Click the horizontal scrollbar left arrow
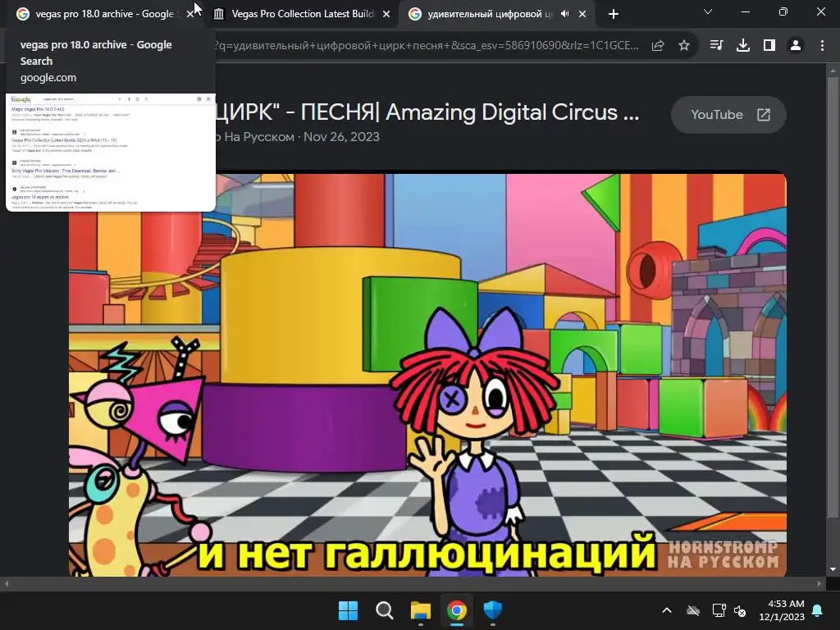840x630 pixels. pos(7,583)
